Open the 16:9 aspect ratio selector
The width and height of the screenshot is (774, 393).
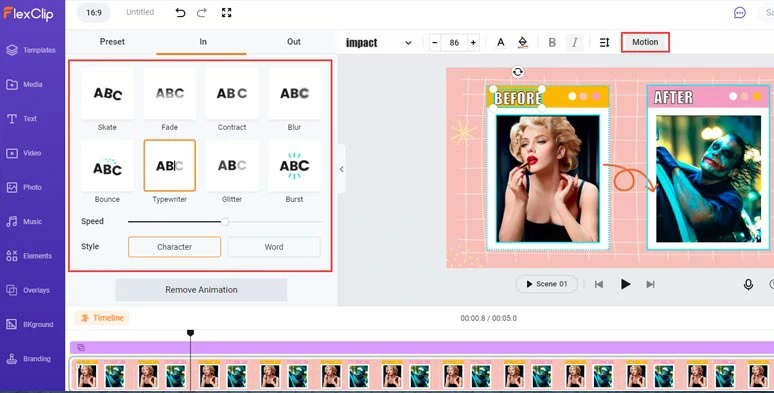(x=94, y=13)
